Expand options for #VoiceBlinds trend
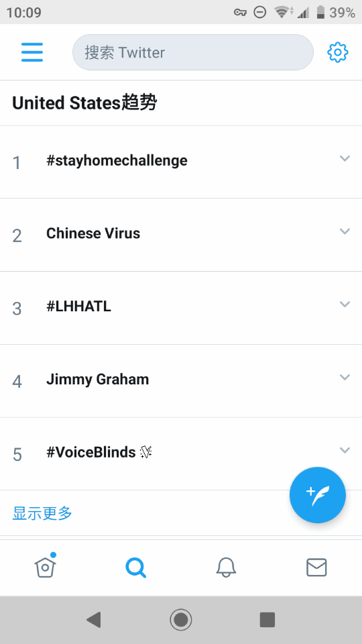Screen dimensions: 362x644 tap(345, 450)
